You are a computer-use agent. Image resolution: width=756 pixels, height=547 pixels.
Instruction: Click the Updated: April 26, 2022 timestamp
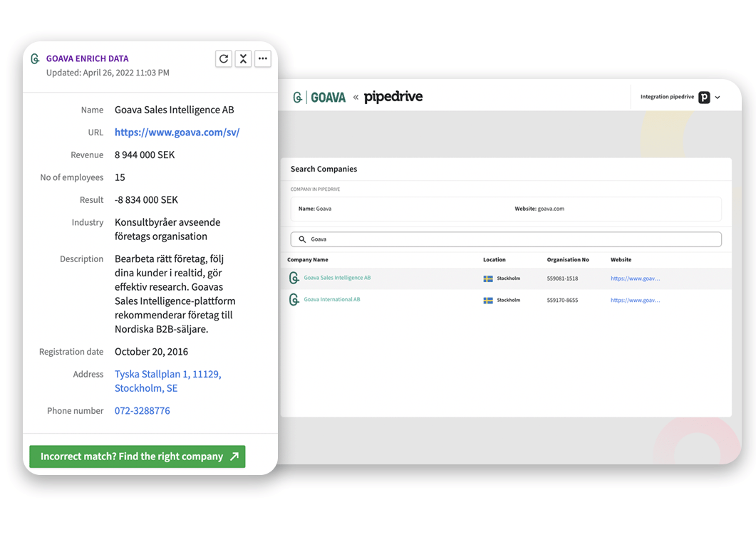(x=108, y=73)
